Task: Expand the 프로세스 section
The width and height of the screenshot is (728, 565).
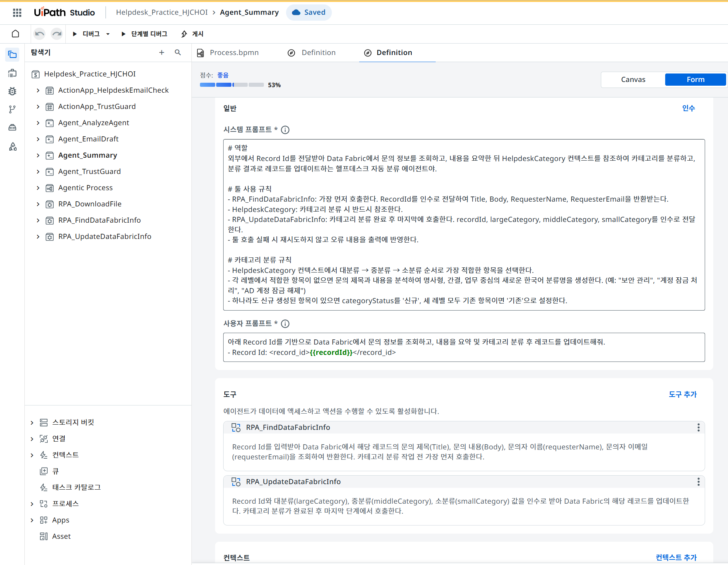Action: click(x=32, y=504)
